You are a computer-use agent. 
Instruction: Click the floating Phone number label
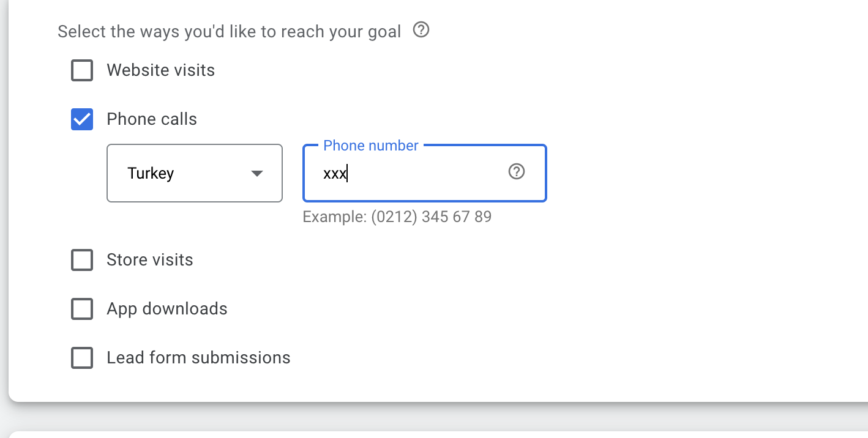371,146
